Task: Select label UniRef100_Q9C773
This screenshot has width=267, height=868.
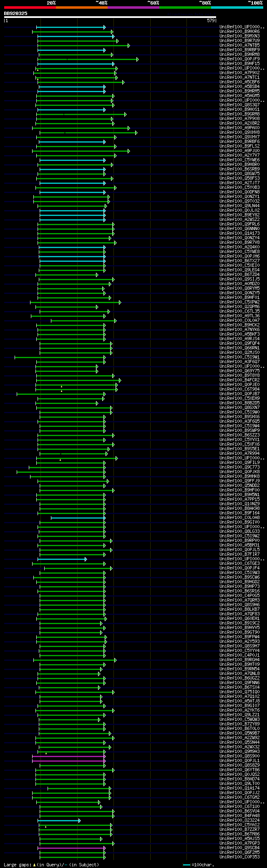Action: click(x=239, y=467)
